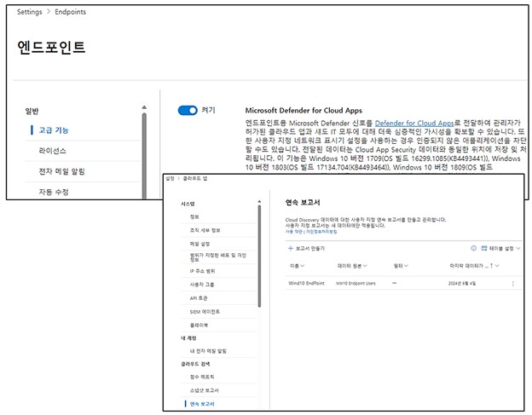Select 연속 보고서 in the sidebar
The height and width of the screenshot is (415, 532).
(202, 404)
